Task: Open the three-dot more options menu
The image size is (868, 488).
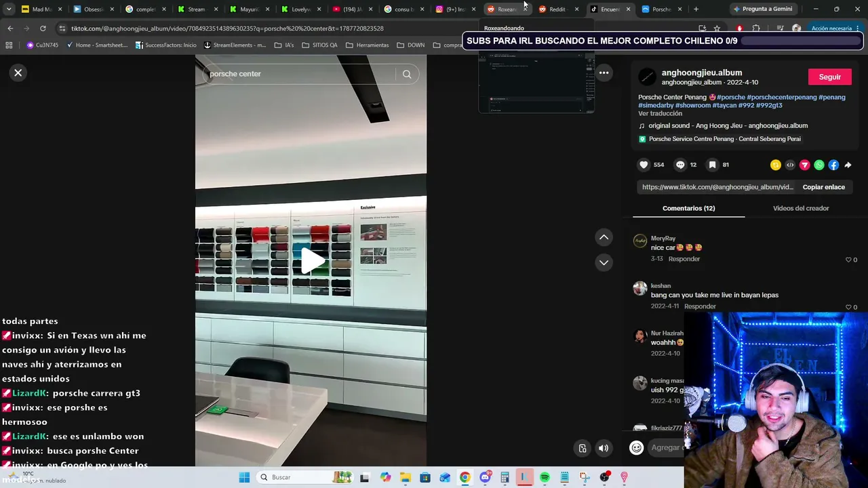Action: coord(604,73)
